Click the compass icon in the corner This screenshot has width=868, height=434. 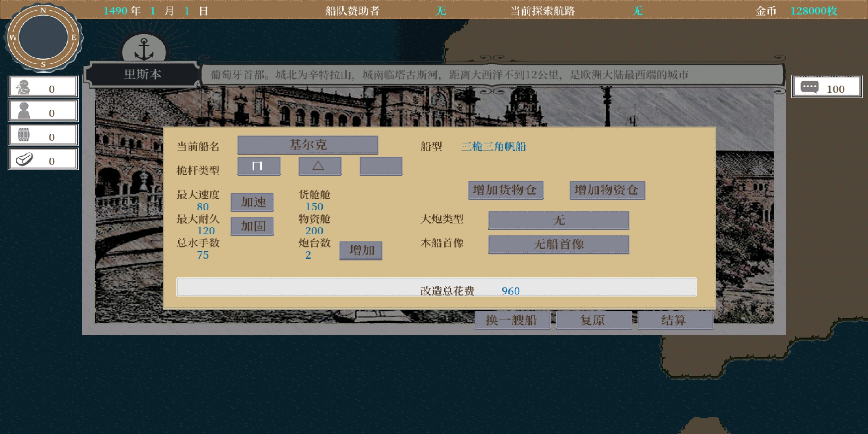coord(43,37)
